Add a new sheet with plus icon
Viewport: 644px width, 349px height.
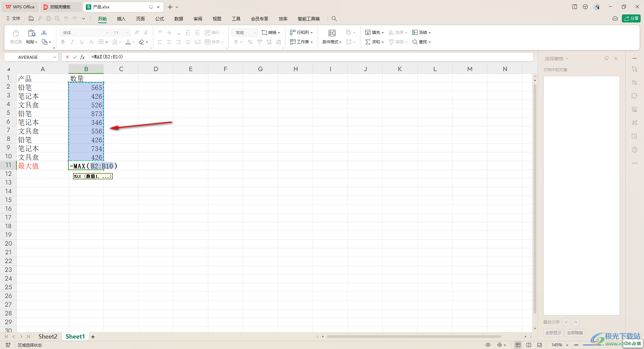click(x=93, y=337)
